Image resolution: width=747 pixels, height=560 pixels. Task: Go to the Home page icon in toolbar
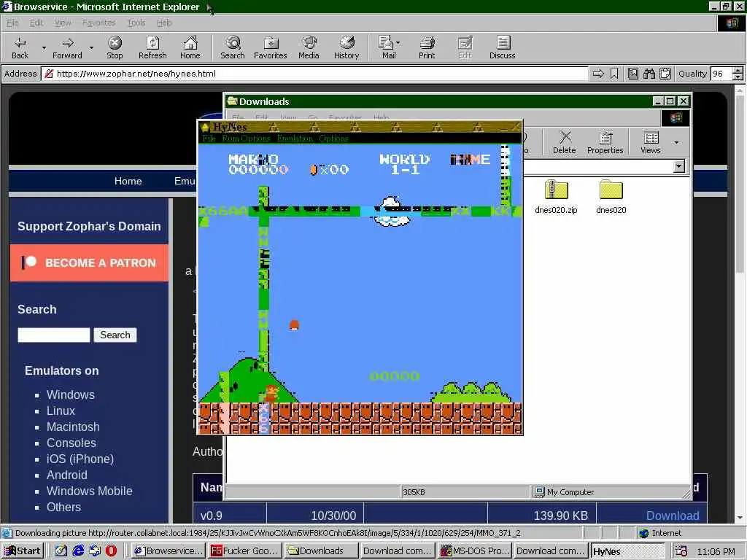click(x=190, y=47)
